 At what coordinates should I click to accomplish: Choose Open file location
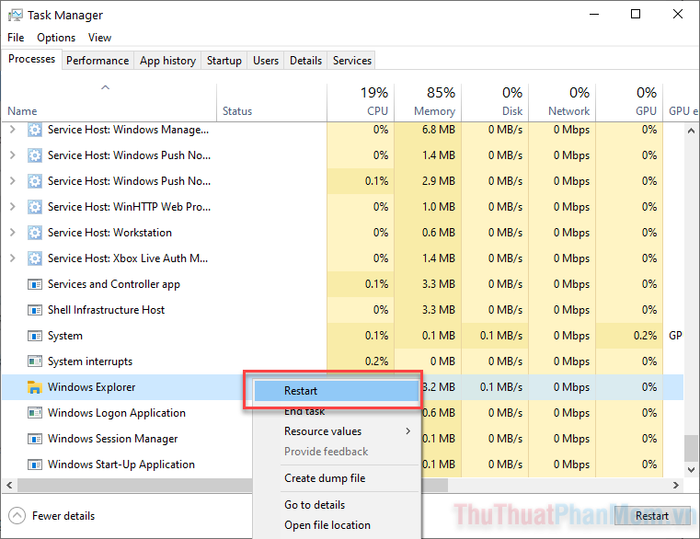tap(336, 525)
